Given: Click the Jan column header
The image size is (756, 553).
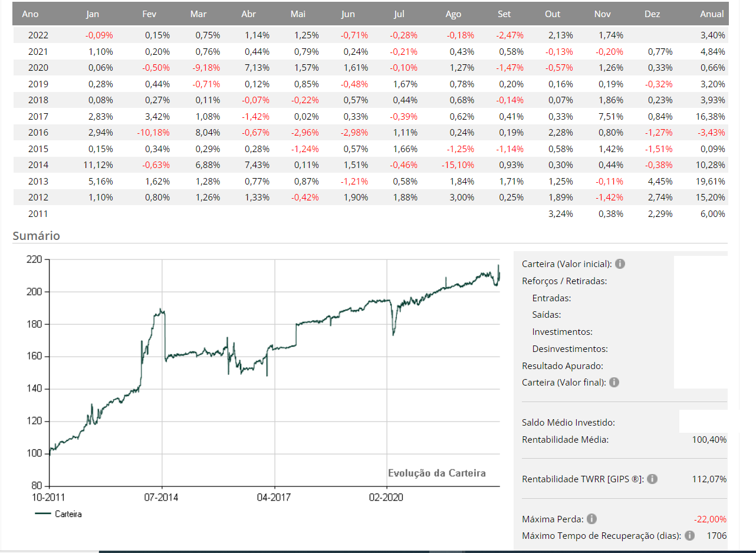Looking at the screenshot, I should tap(93, 14).
